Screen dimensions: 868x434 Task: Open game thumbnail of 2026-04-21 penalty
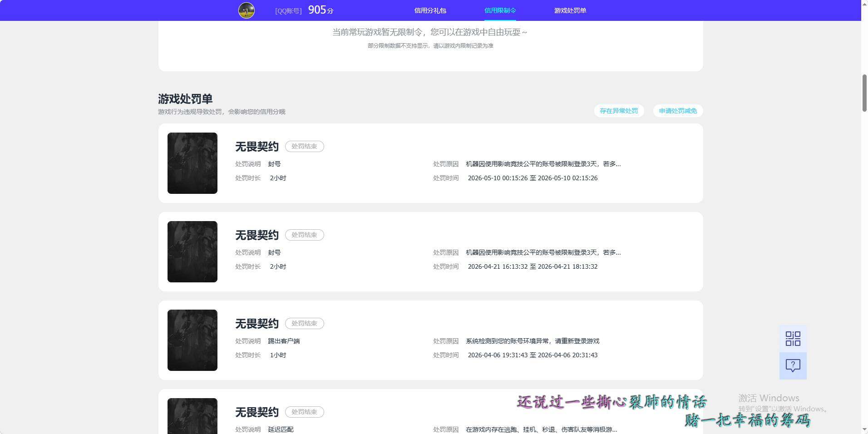click(192, 252)
